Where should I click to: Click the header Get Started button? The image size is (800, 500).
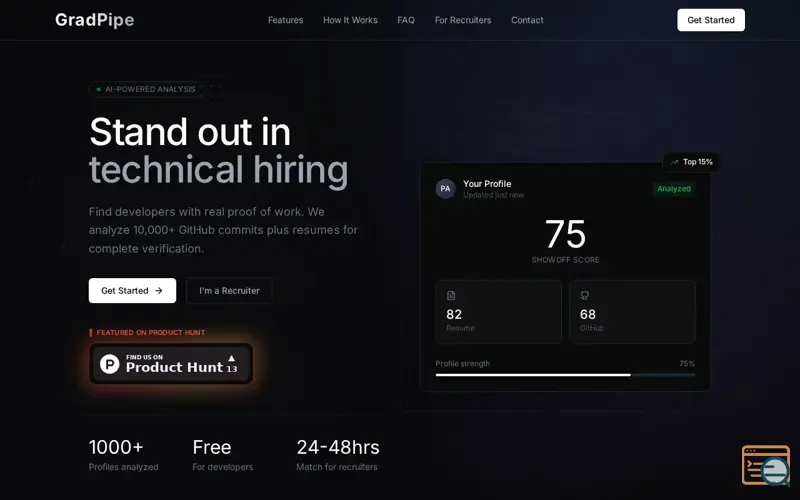pos(711,20)
